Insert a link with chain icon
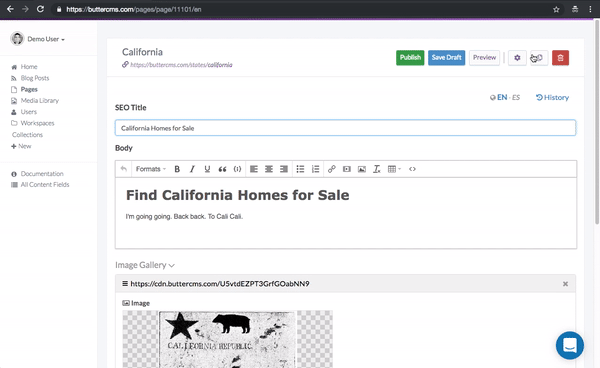 pos(331,169)
